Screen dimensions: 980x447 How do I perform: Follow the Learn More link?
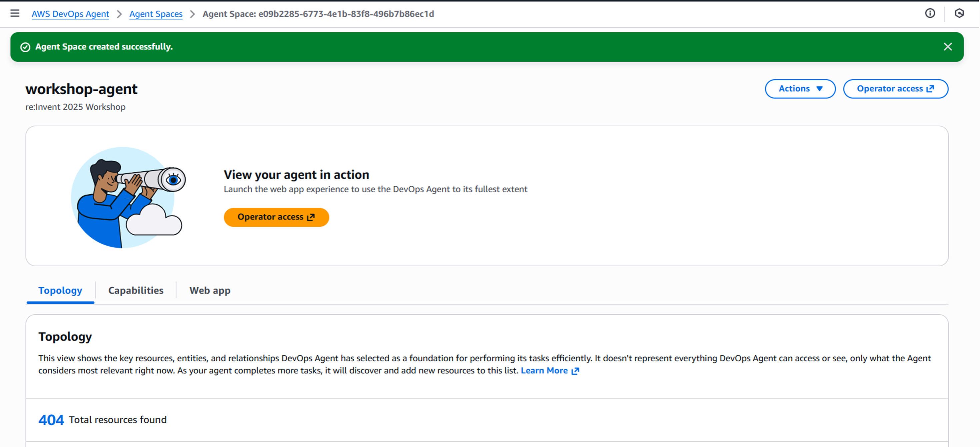[544, 371]
